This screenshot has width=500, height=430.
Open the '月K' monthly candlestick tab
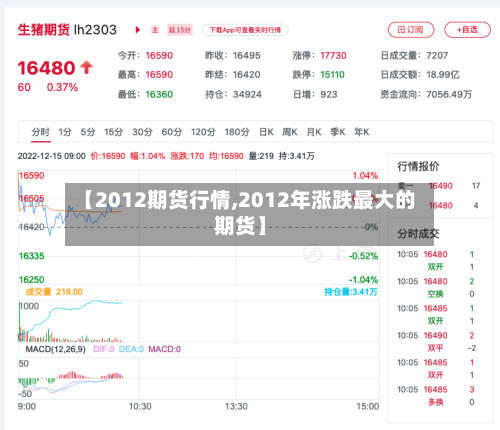tap(314, 132)
